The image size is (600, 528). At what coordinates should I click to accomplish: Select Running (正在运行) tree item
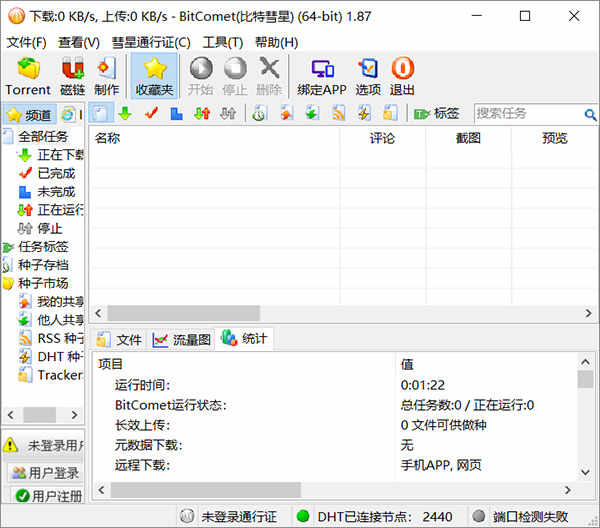point(51,210)
